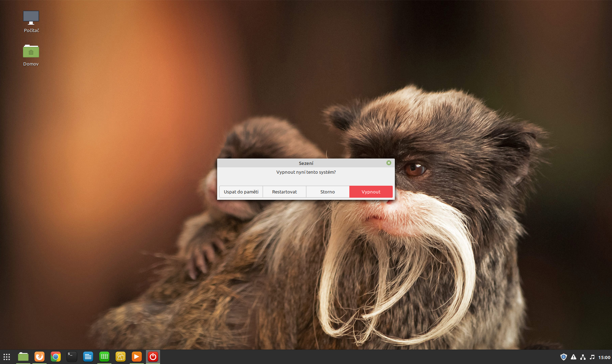
Task: Click the "Vypnout nyní tento systém?" message
Action: (x=306, y=172)
